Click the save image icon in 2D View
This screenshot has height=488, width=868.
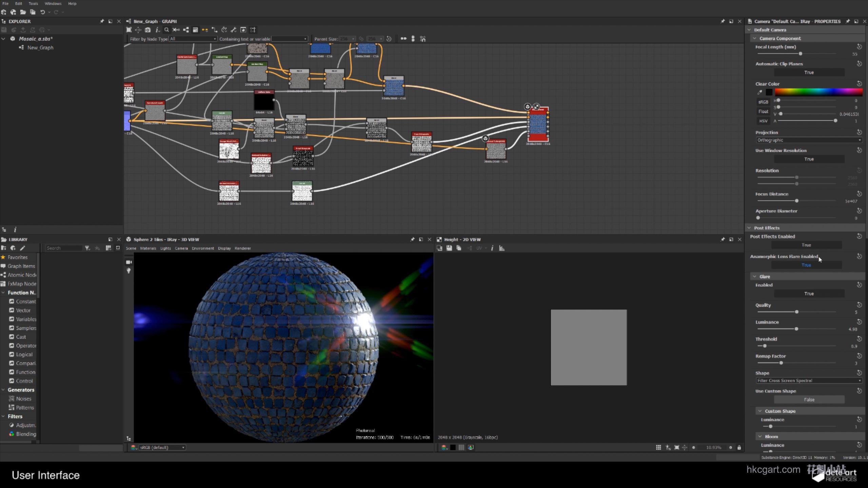click(449, 248)
